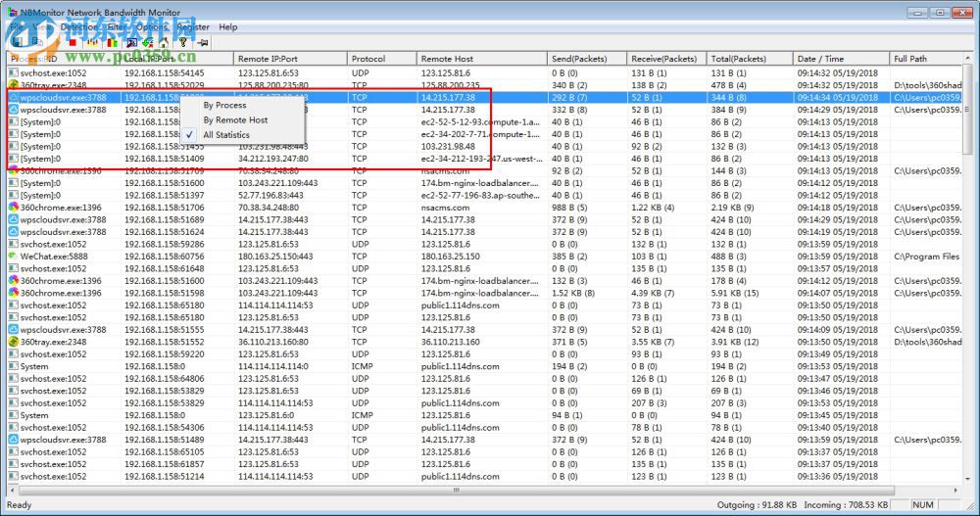Screen dimensions: 980x516
Task: Sort by the Remote IP:Port column header
Action: coord(290,59)
